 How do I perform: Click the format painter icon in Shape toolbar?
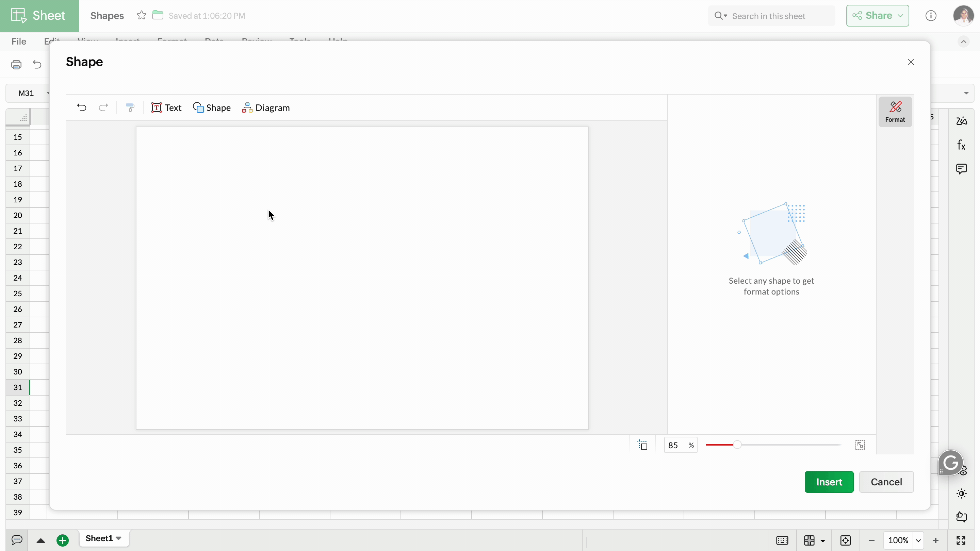(x=130, y=107)
